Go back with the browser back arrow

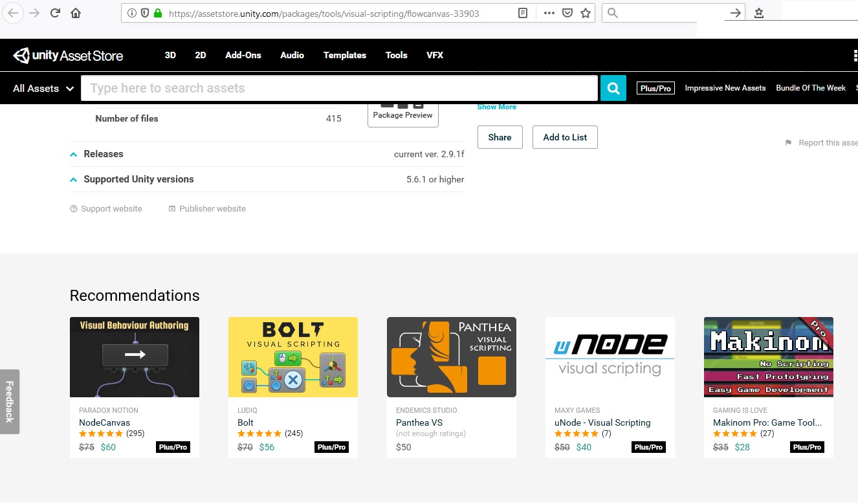[x=14, y=13]
